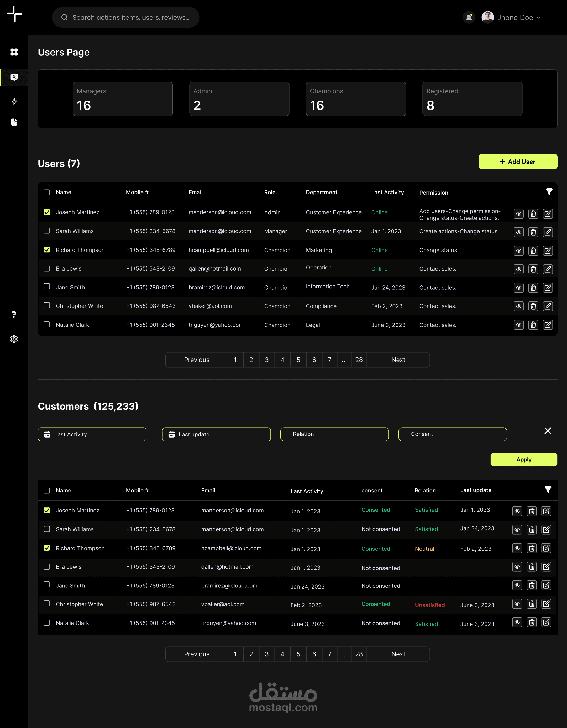567x728 pixels.
Task: Check the Ella Lewis row in the Customers table
Action: 47,567
